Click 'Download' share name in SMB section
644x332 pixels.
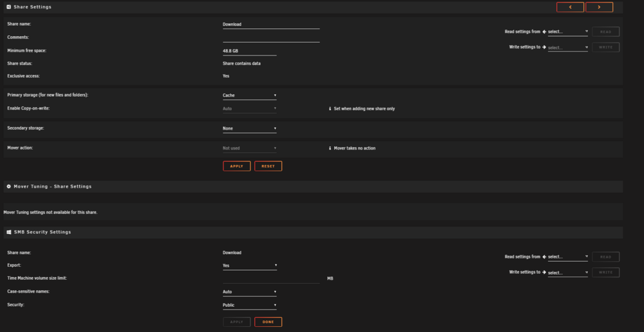[232, 253]
